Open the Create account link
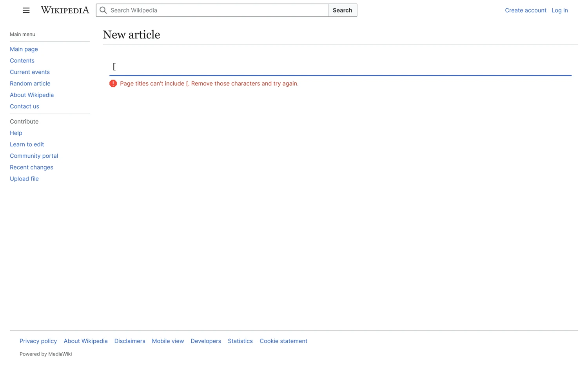This screenshot has width=588, height=368. pos(526,10)
